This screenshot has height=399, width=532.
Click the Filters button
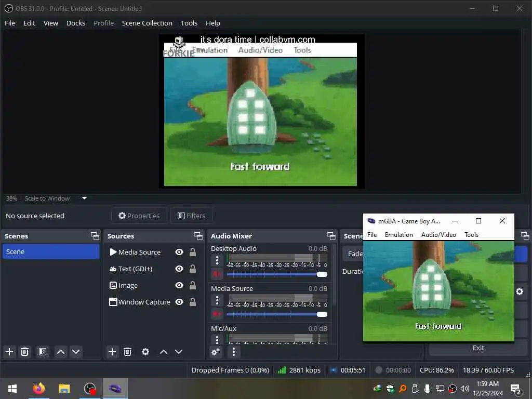pos(192,216)
